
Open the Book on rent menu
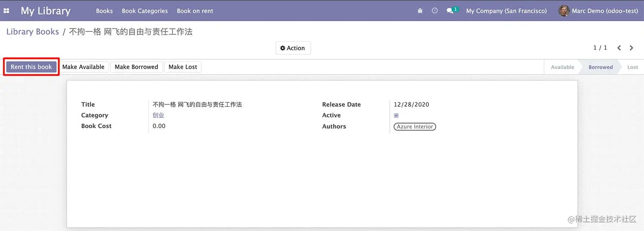[x=195, y=11]
